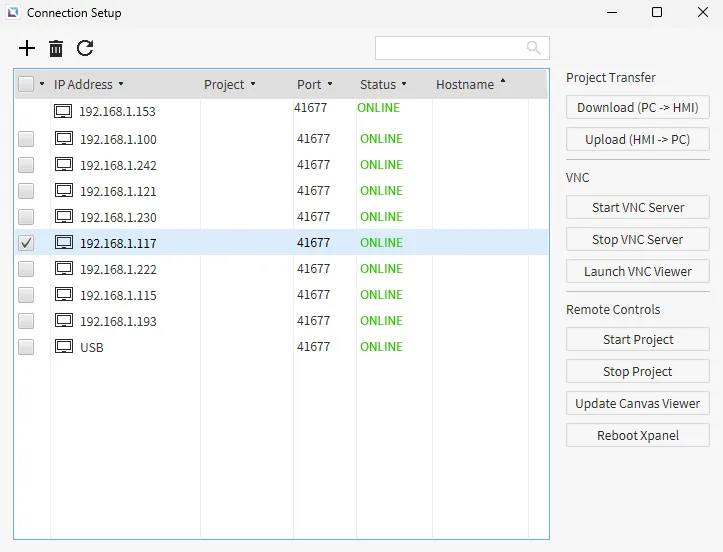This screenshot has height=552, width=723.
Task: Click the refresh connections icon
Action: [85, 48]
